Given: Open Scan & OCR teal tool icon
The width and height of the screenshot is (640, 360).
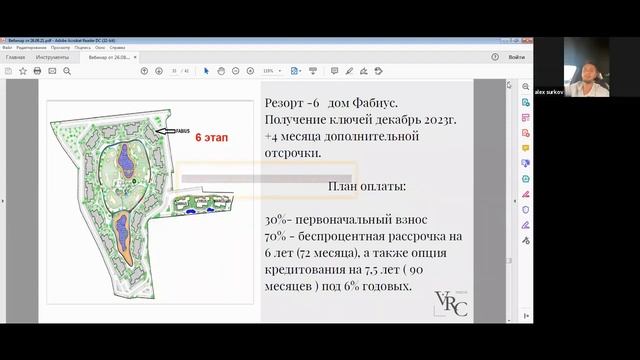Looking at the screenshot, I should tap(526, 179).
